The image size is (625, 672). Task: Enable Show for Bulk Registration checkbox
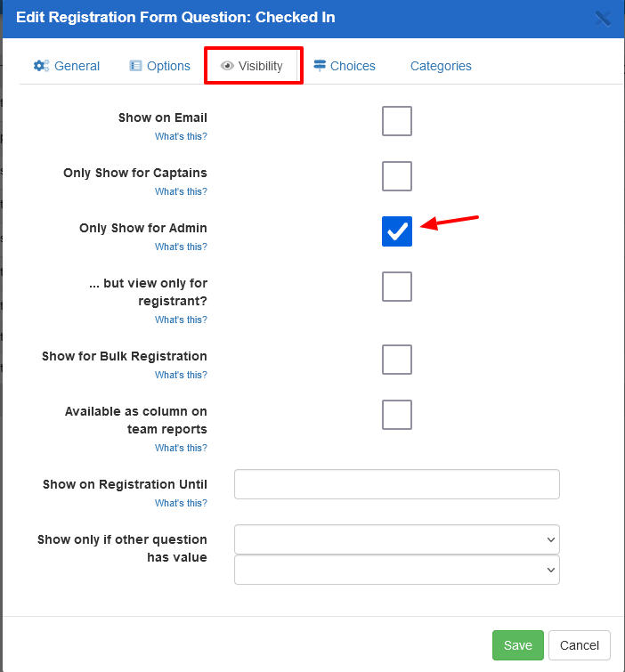[397, 360]
